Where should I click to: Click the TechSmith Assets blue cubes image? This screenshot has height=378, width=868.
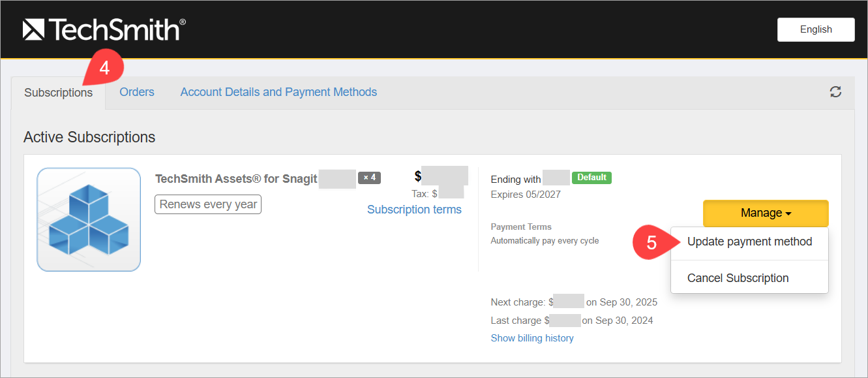[89, 219]
